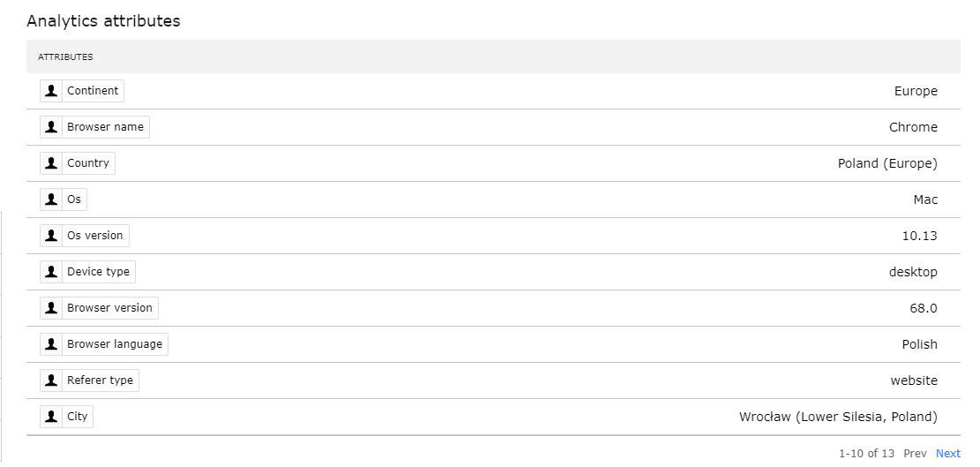Click the person icon beside Browser version
Viewport: 980px width, 467px height.
click(x=51, y=308)
